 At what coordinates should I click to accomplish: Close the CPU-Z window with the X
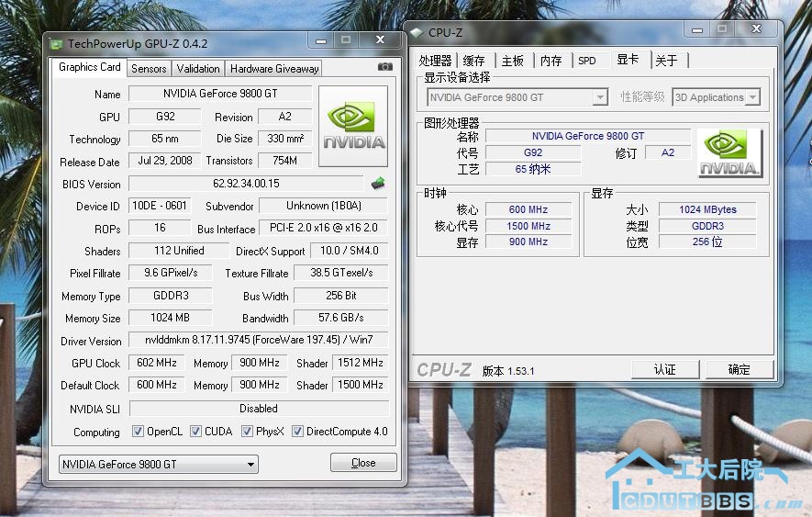pyautogui.click(x=756, y=29)
